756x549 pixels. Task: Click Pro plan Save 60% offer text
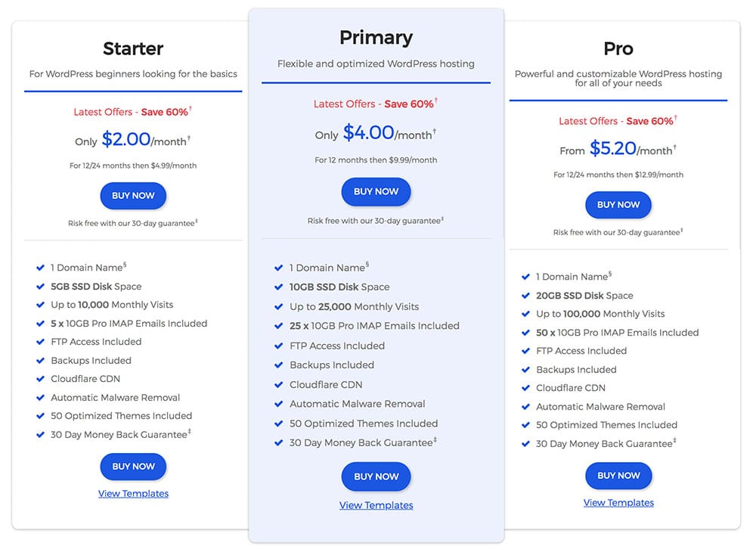[x=650, y=121]
